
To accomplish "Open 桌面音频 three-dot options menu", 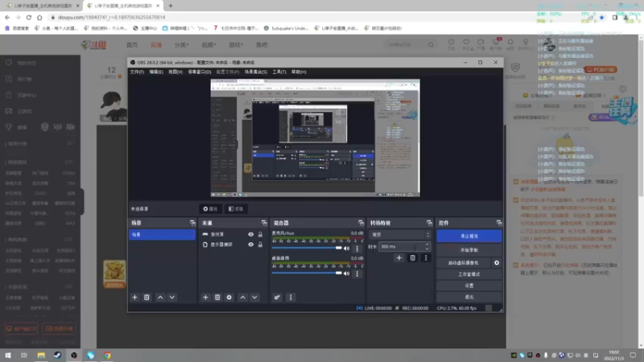I will 357,274.
